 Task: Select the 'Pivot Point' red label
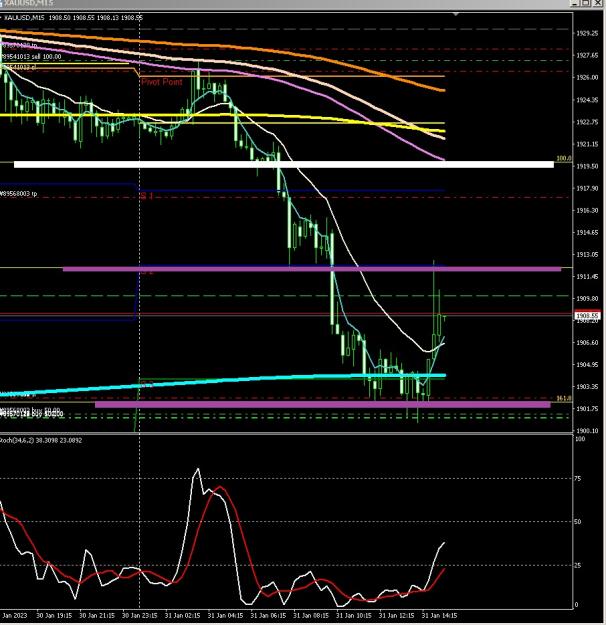pyautogui.click(x=161, y=82)
